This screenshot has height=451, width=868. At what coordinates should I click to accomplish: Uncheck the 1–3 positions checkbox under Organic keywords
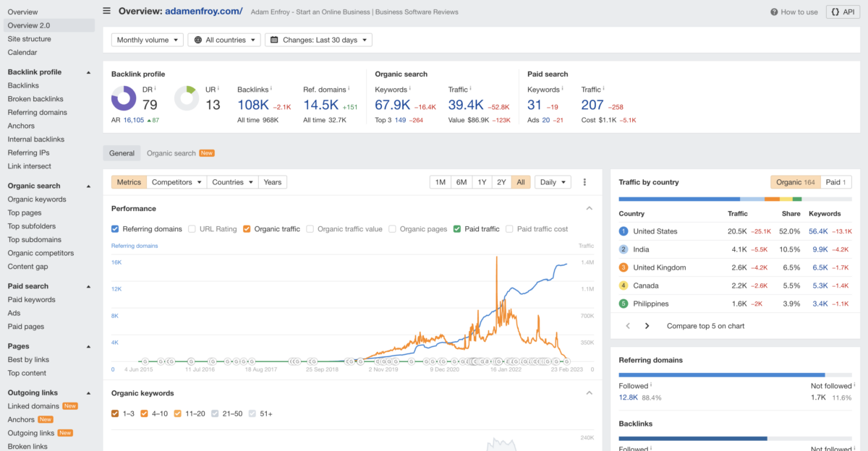[114, 413]
